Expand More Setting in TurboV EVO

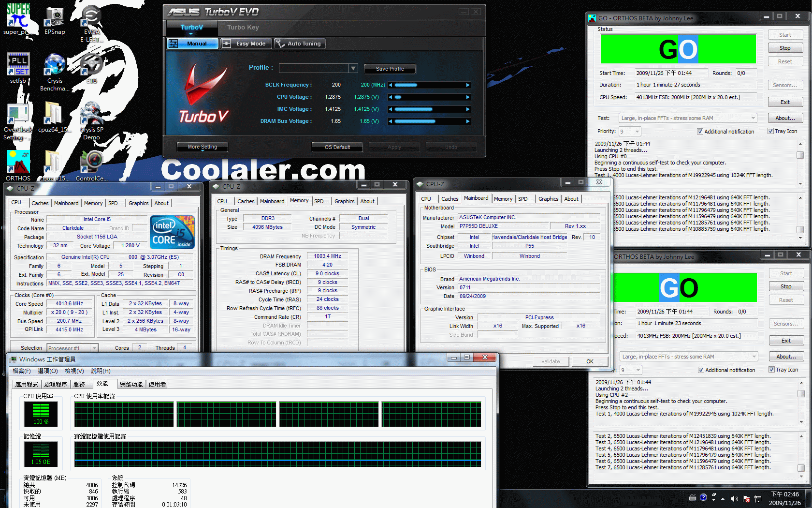[x=202, y=147]
